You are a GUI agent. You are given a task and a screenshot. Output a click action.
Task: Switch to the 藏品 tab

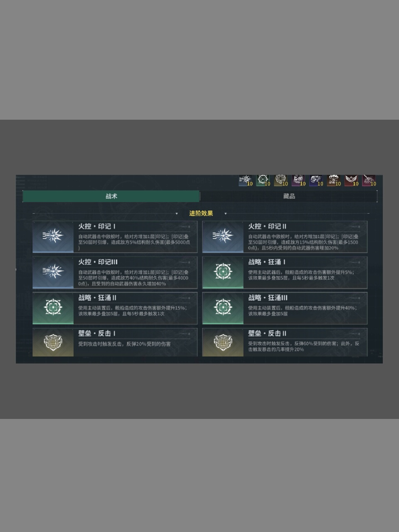(x=289, y=196)
